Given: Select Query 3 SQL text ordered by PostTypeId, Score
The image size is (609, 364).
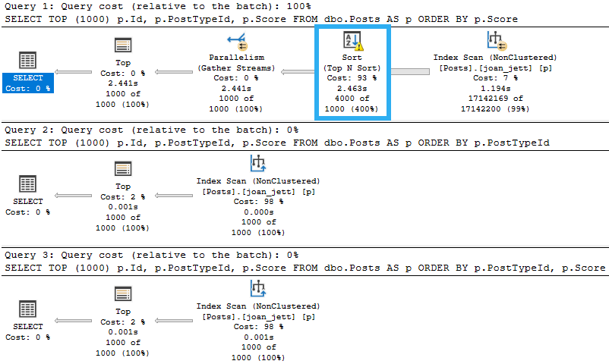Looking at the screenshot, I should (x=305, y=268).
